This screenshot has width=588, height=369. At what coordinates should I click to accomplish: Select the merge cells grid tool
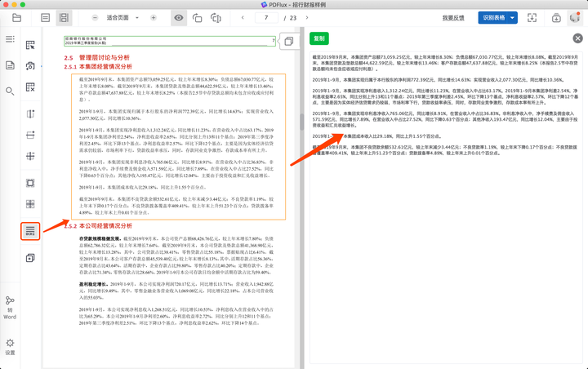tap(30, 204)
